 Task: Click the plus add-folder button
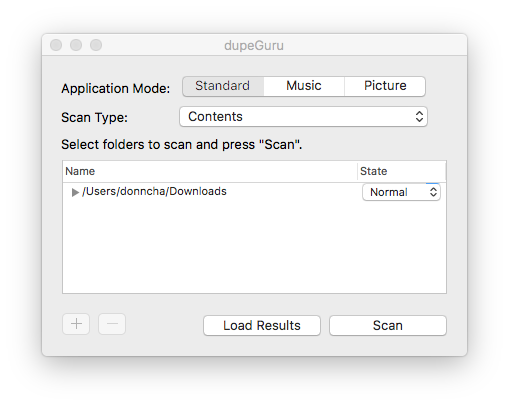[76, 324]
